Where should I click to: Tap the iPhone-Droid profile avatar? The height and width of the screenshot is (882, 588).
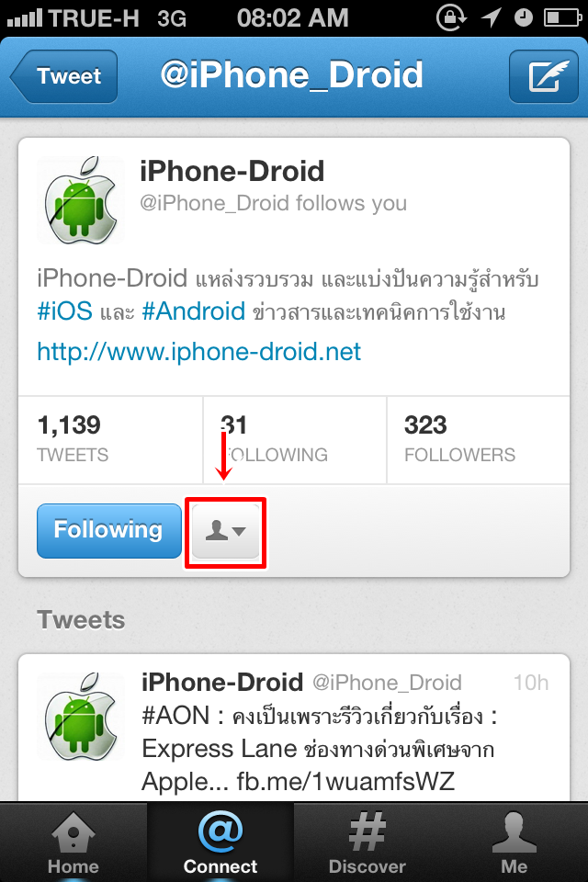click(81, 200)
